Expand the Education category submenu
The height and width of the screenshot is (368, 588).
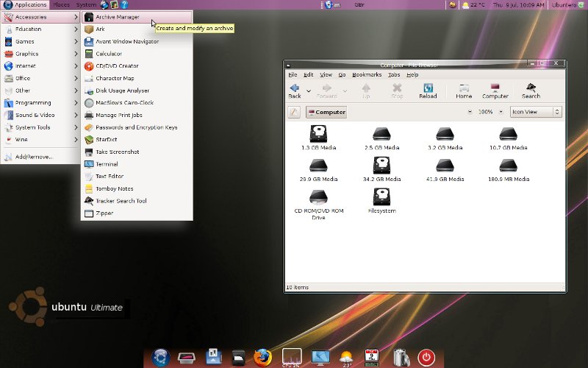pyautogui.click(x=40, y=29)
